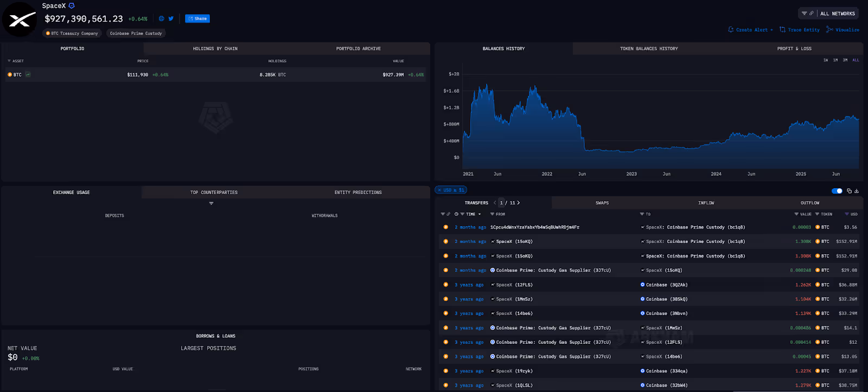Go to previous transfers page arrow

tap(495, 203)
